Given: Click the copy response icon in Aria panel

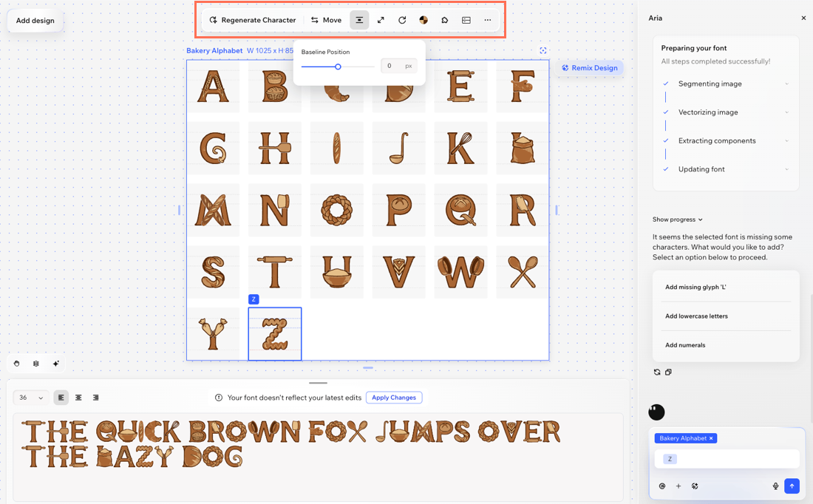Looking at the screenshot, I should (x=668, y=372).
